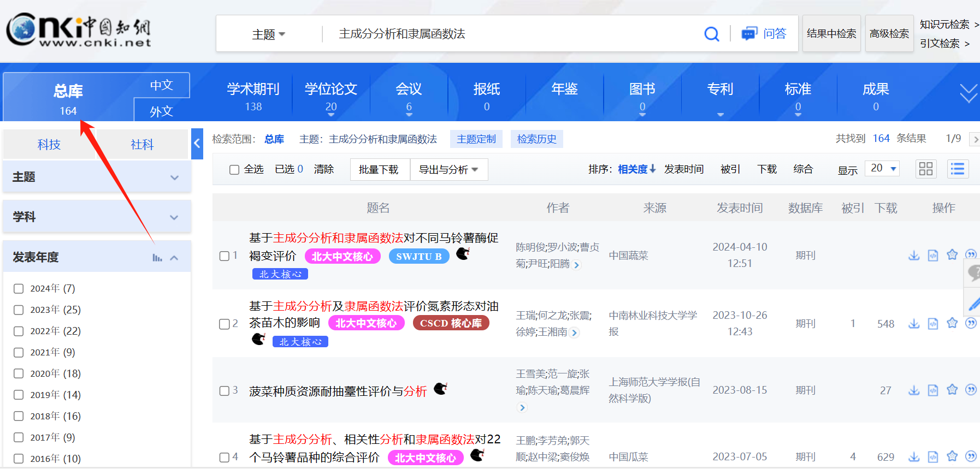Select checkbox for result number 3
Screen dimensions: 980x469
coord(224,391)
